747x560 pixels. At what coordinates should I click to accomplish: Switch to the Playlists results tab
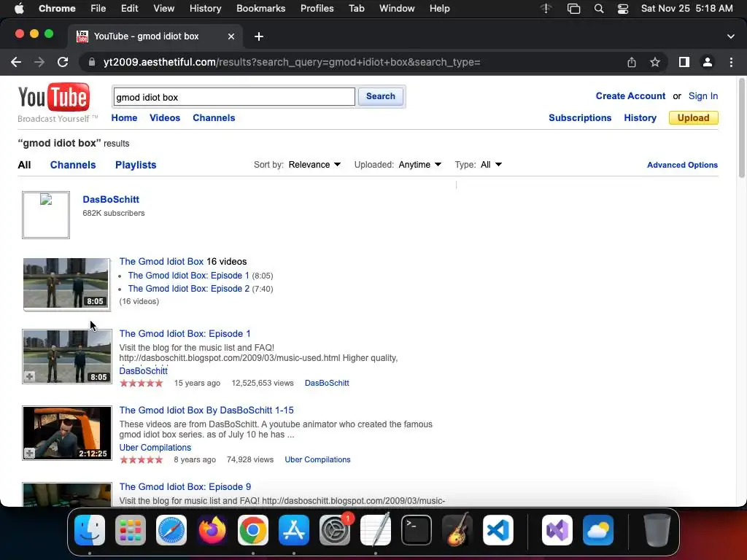[x=136, y=165]
